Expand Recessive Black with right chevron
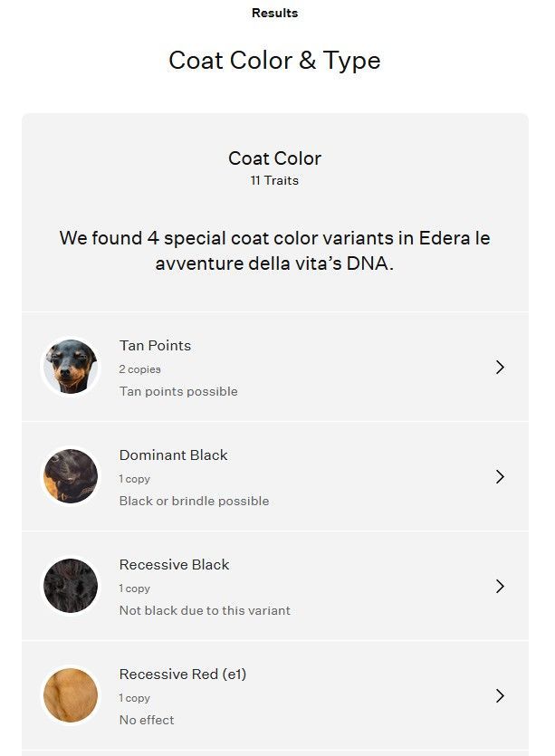This screenshot has height=756, width=555. tap(500, 586)
